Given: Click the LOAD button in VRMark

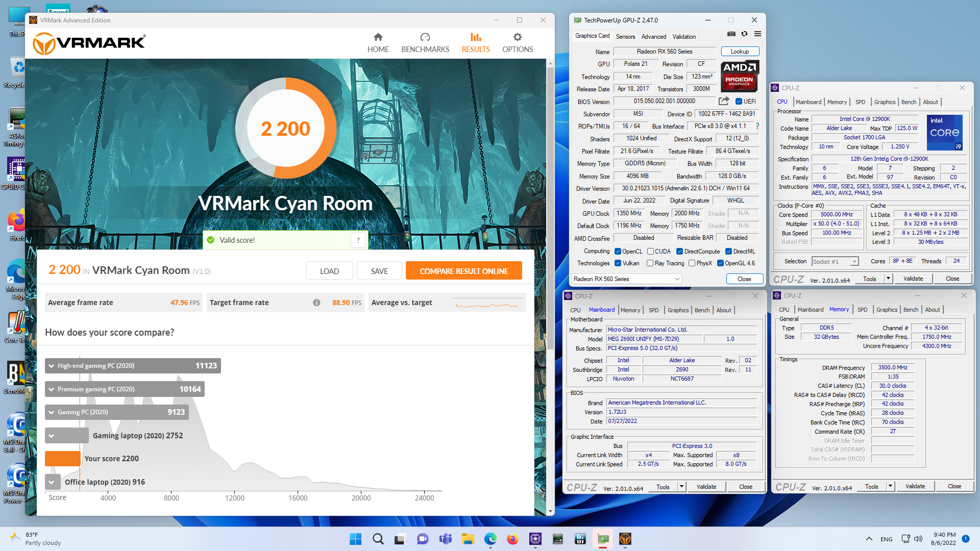Looking at the screenshot, I should coord(329,271).
